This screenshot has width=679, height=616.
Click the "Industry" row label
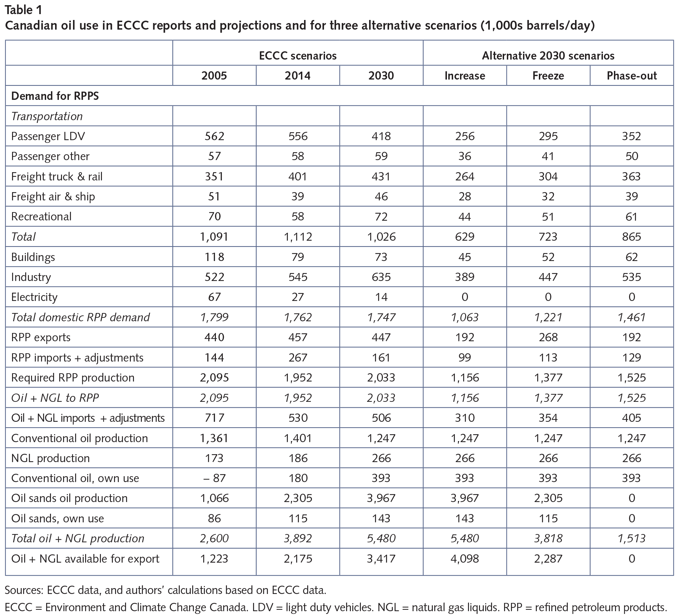pos(31,277)
